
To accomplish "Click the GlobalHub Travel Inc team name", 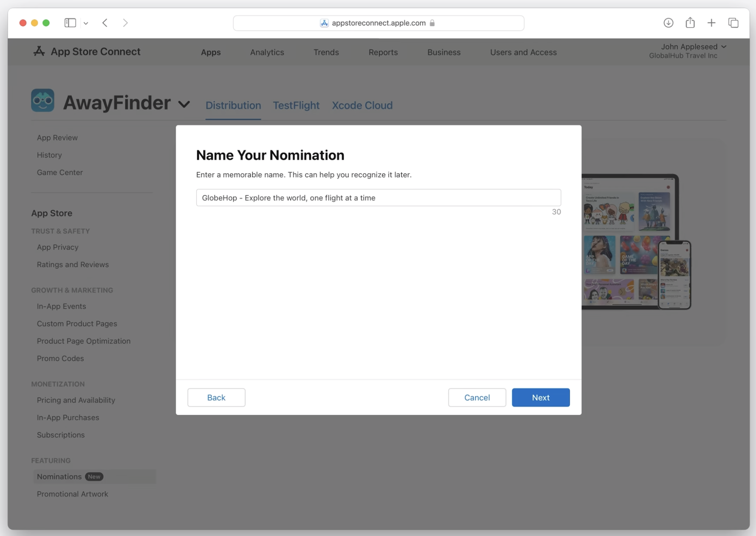I will [x=683, y=56].
